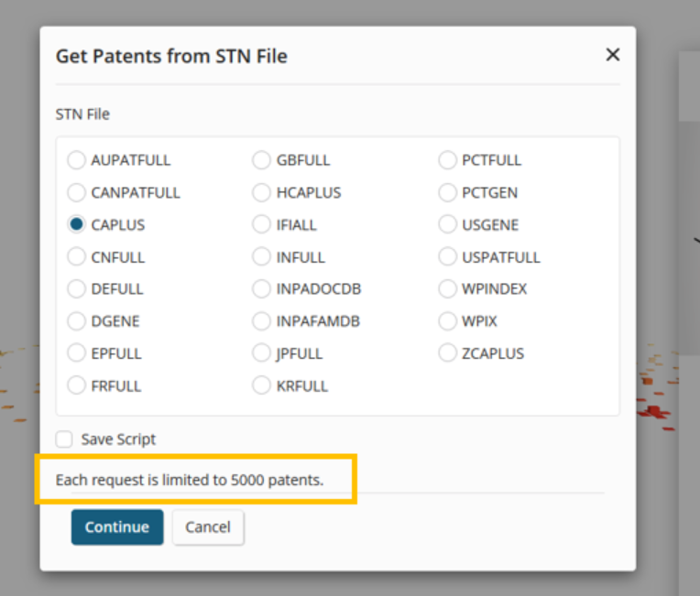Pick the INPADOCDB radio button
The width and height of the screenshot is (700, 596).
(261, 289)
